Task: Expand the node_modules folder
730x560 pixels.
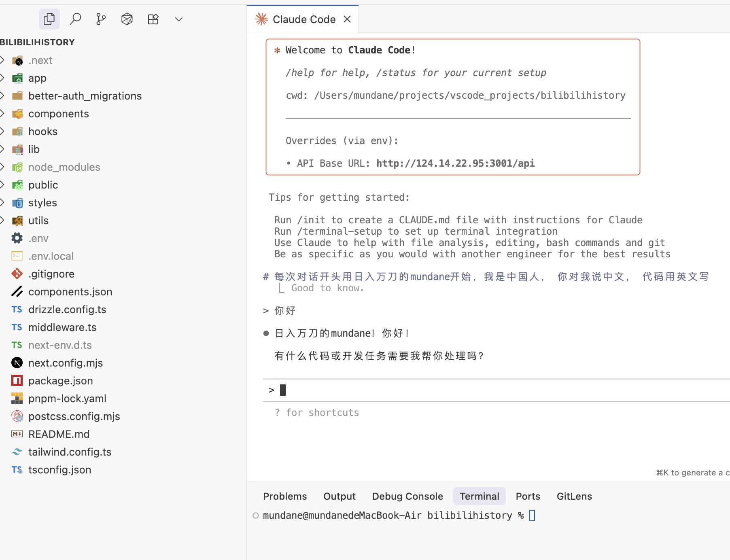Action: pos(2,167)
